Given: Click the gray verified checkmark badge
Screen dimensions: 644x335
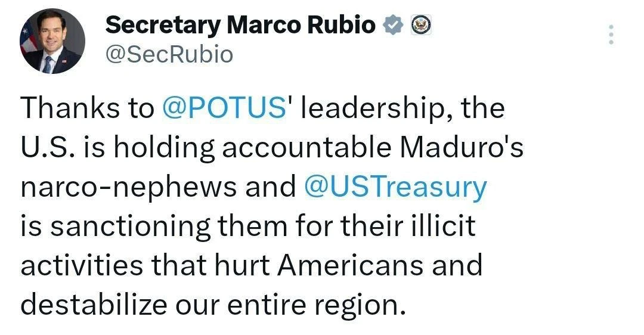Looking at the screenshot, I should (x=393, y=25).
